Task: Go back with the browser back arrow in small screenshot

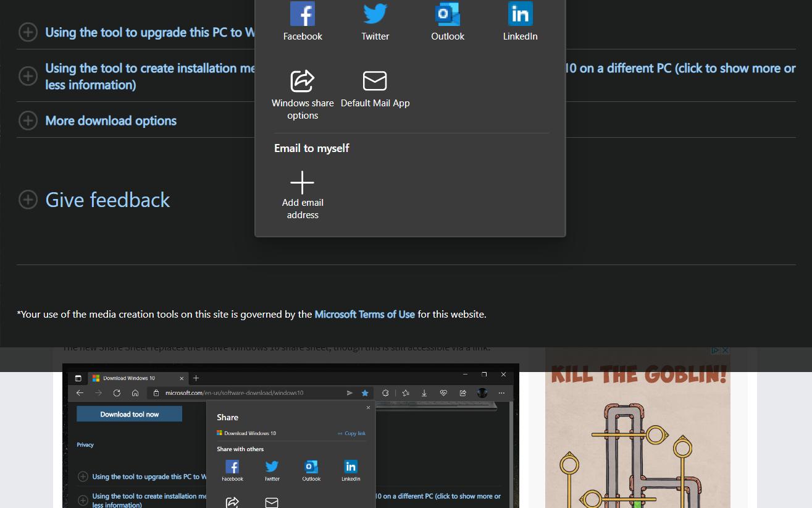Action: click(80, 392)
